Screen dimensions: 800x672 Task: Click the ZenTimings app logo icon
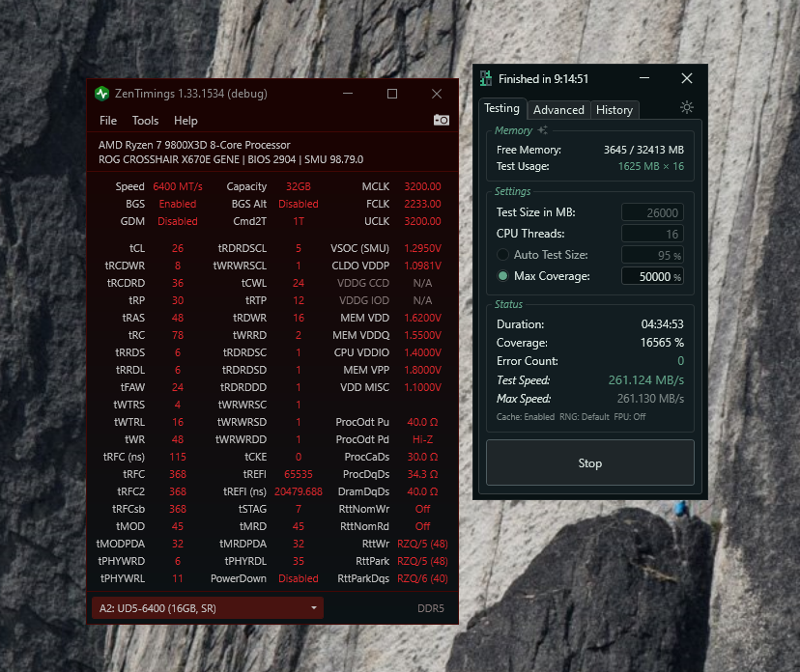point(102,94)
